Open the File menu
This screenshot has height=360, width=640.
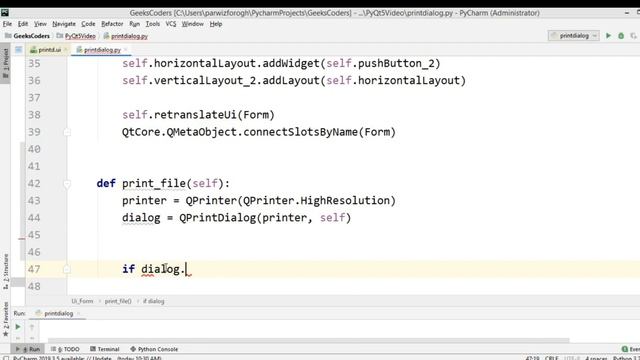[x=7, y=24]
